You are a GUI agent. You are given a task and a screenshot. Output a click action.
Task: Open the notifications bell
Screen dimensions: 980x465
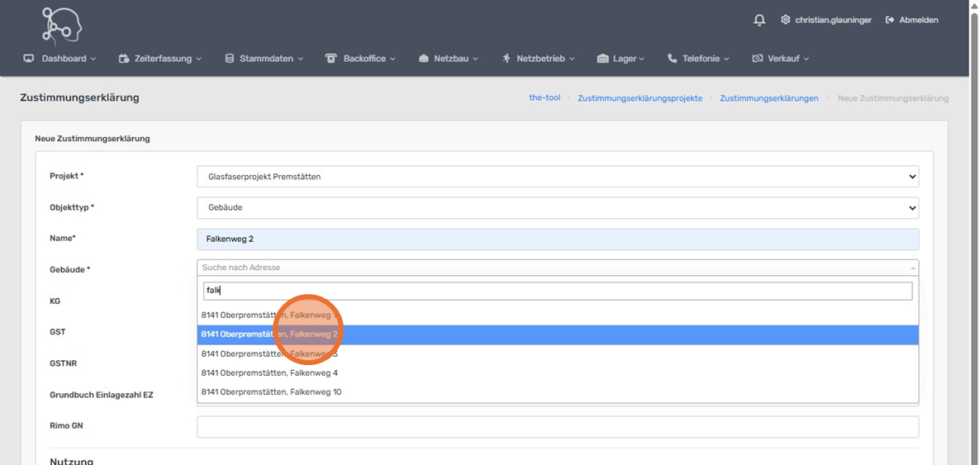point(759,20)
